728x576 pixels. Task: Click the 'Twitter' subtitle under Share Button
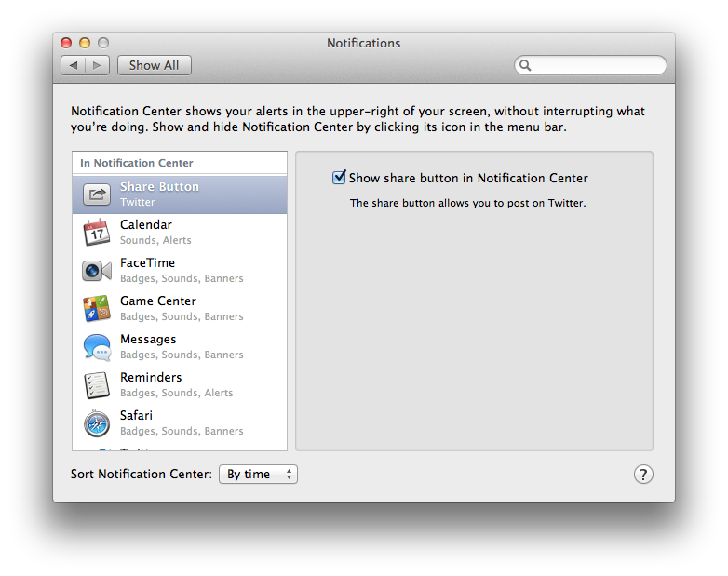138,202
